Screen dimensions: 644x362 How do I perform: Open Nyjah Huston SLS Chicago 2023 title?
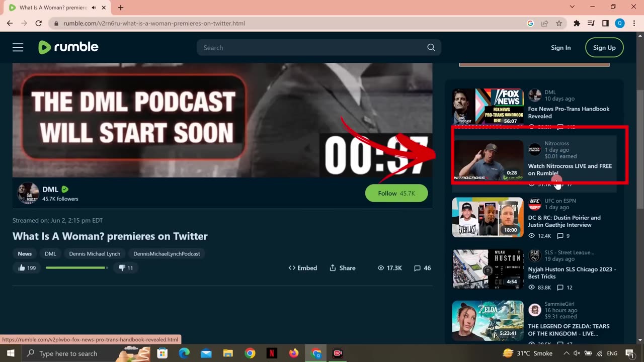pos(572,273)
